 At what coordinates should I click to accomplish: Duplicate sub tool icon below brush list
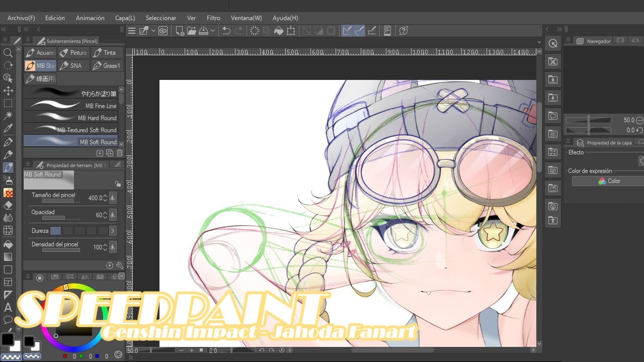pyautogui.click(x=110, y=153)
